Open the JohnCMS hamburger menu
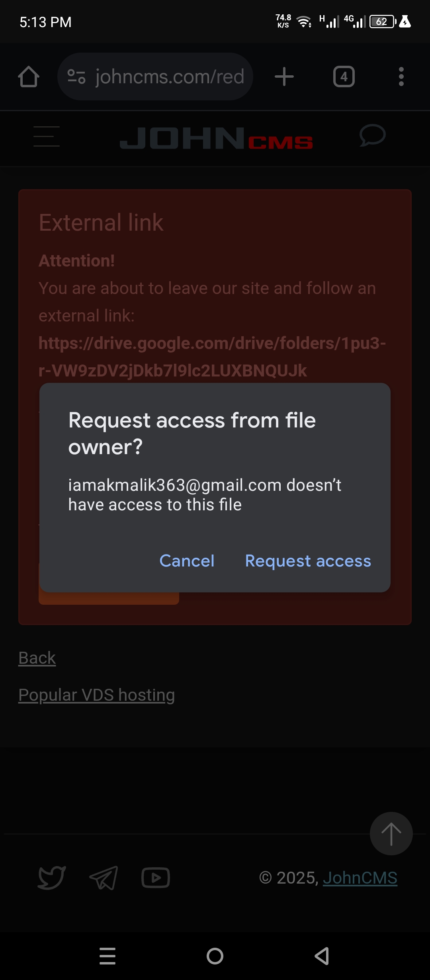This screenshot has height=980, width=430. click(47, 136)
